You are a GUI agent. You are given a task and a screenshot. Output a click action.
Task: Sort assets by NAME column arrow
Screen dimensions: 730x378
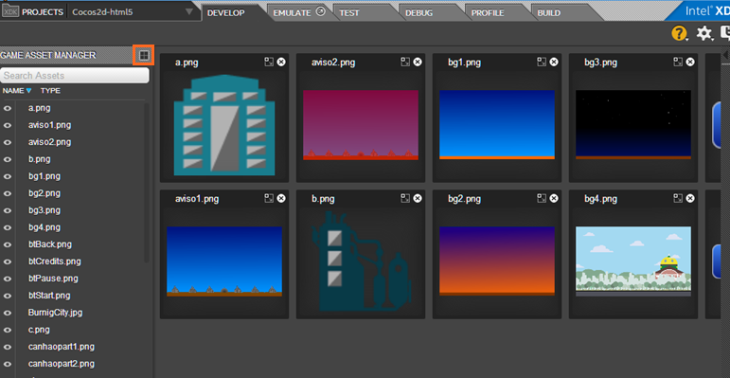[x=29, y=91]
